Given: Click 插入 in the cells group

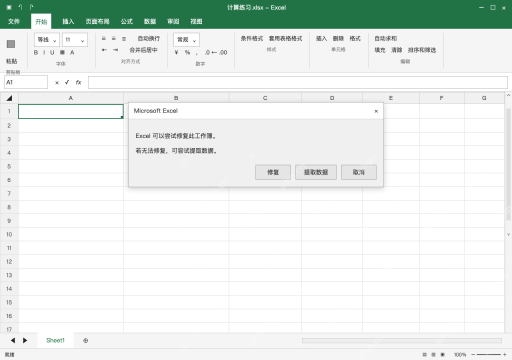Looking at the screenshot, I should (321, 39).
